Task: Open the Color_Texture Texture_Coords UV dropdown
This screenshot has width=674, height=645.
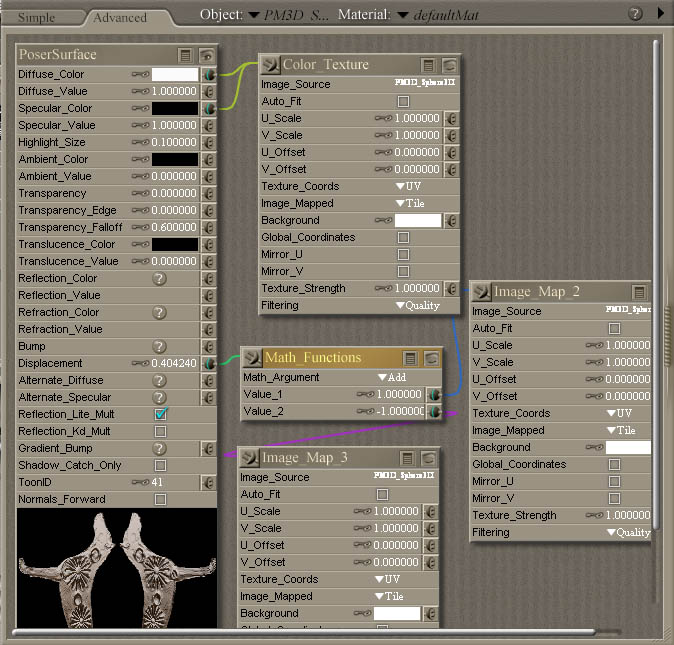Action: coord(408,186)
